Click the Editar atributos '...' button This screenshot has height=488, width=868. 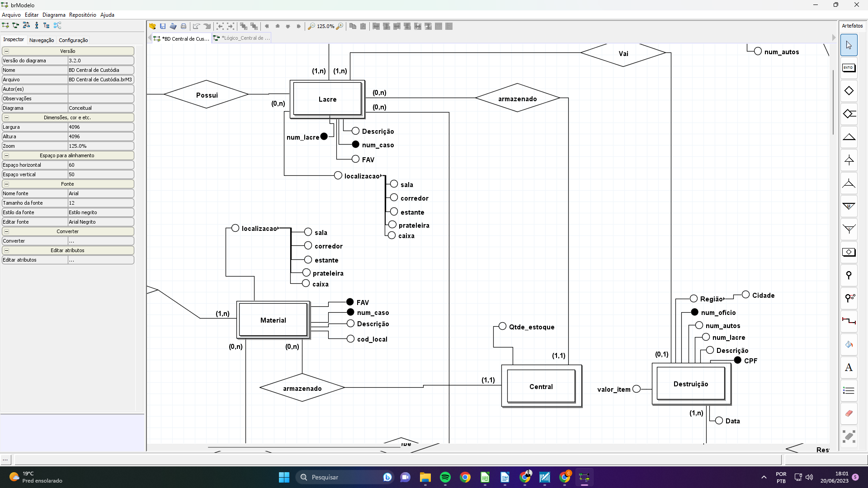[101, 260]
